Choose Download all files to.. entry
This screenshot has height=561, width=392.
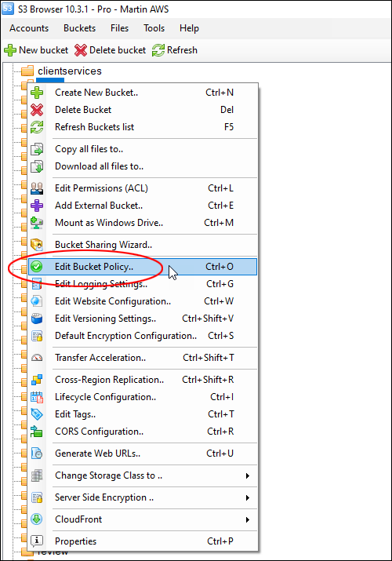click(x=143, y=166)
